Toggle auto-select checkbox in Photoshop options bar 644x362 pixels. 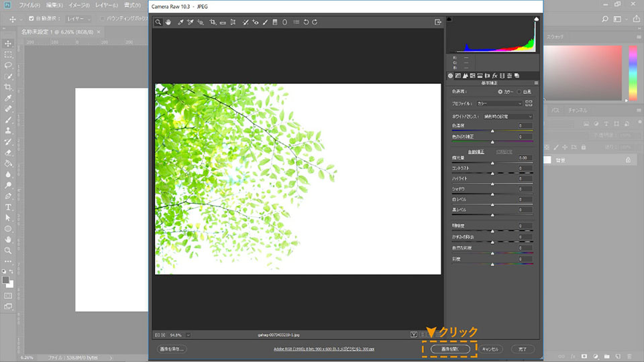point(32,19)
